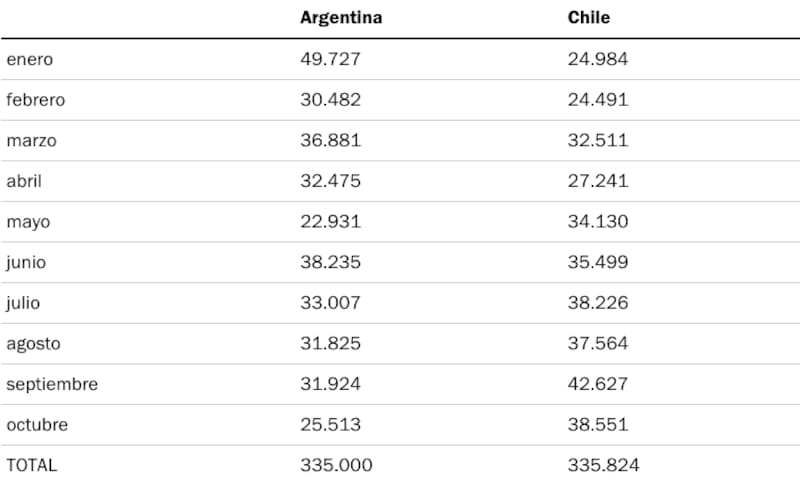800x482 pixels.
Task: Click the TOTAL row label
Action: pos(32,465)
